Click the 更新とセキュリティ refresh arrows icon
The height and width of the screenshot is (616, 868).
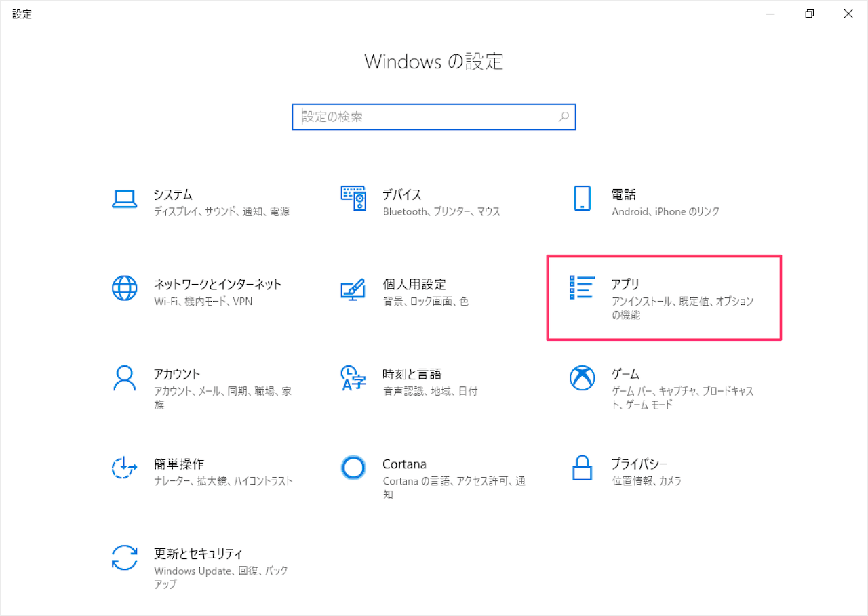pos(124,558)
